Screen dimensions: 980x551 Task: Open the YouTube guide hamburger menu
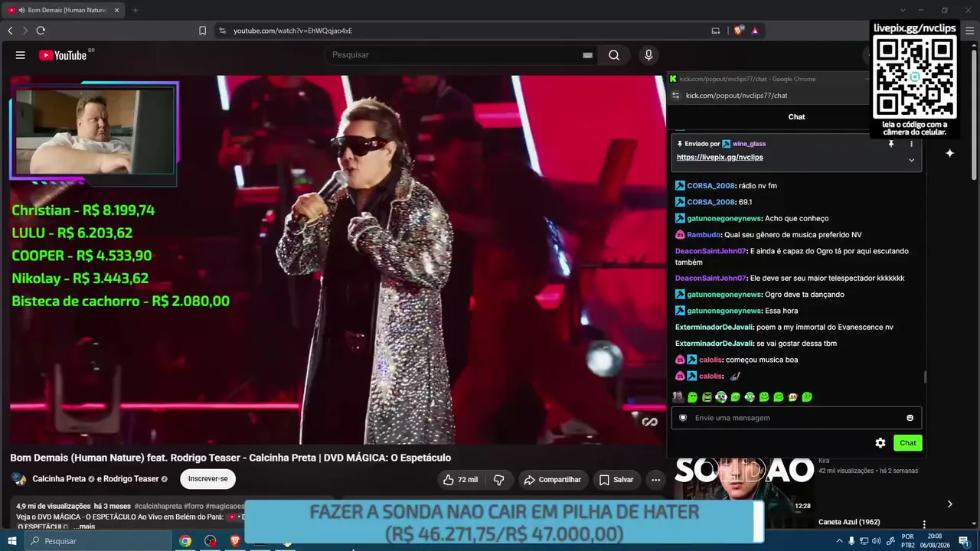coord(21,55)
